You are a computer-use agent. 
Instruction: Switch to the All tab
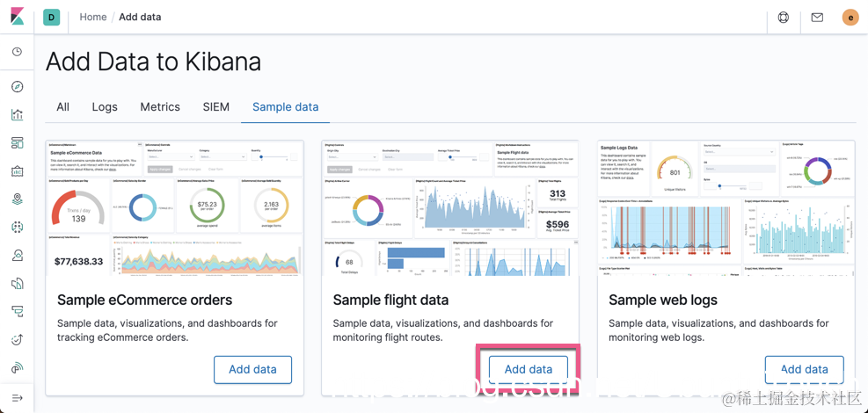coord(63,106)
